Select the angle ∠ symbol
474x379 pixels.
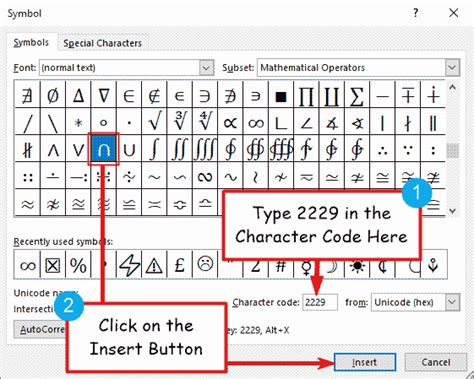[x=306, y=122]
